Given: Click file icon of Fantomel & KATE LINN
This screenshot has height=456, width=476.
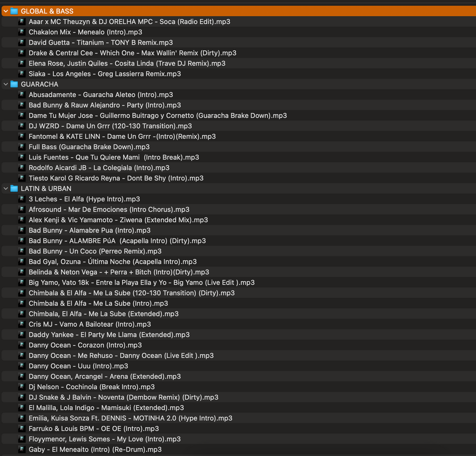Looking at the screenshot, I should [x=21, y=136].
